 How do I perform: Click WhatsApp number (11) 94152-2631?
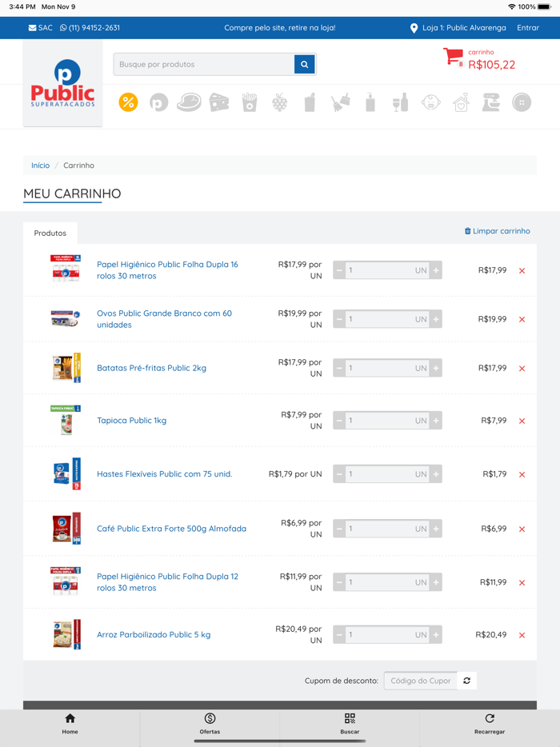tap(90, 28)
